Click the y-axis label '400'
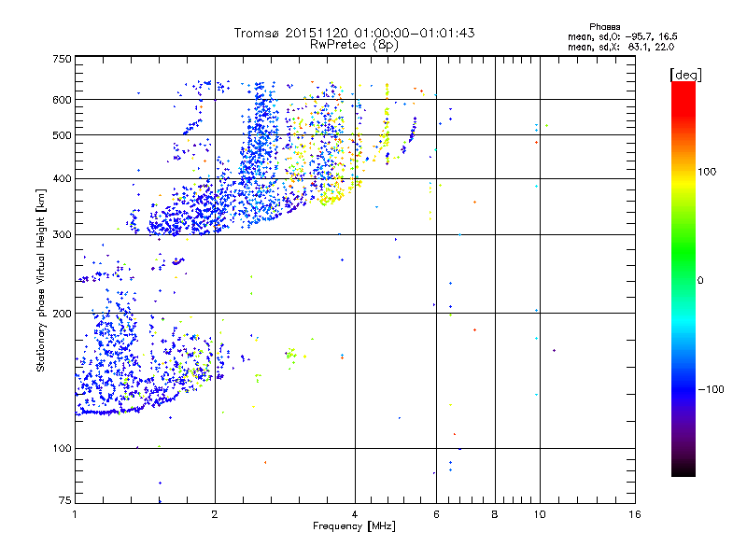 pos(62,178)
